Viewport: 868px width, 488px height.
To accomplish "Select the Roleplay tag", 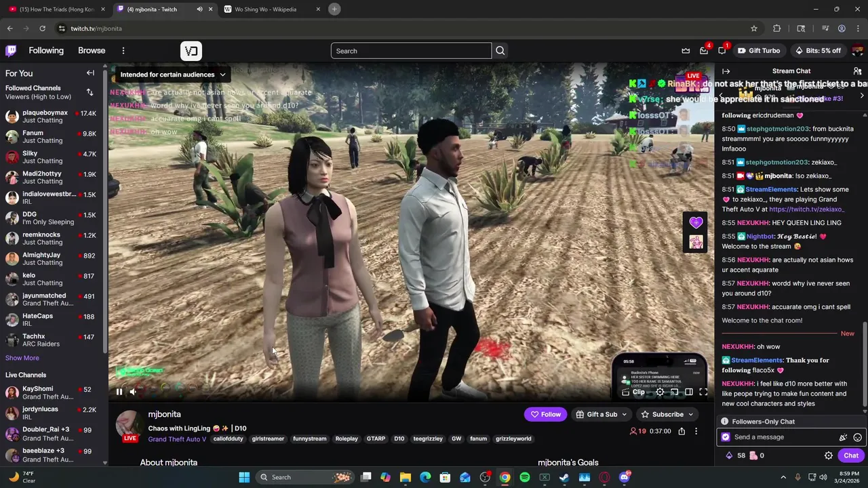I will (x=347, y=439).
